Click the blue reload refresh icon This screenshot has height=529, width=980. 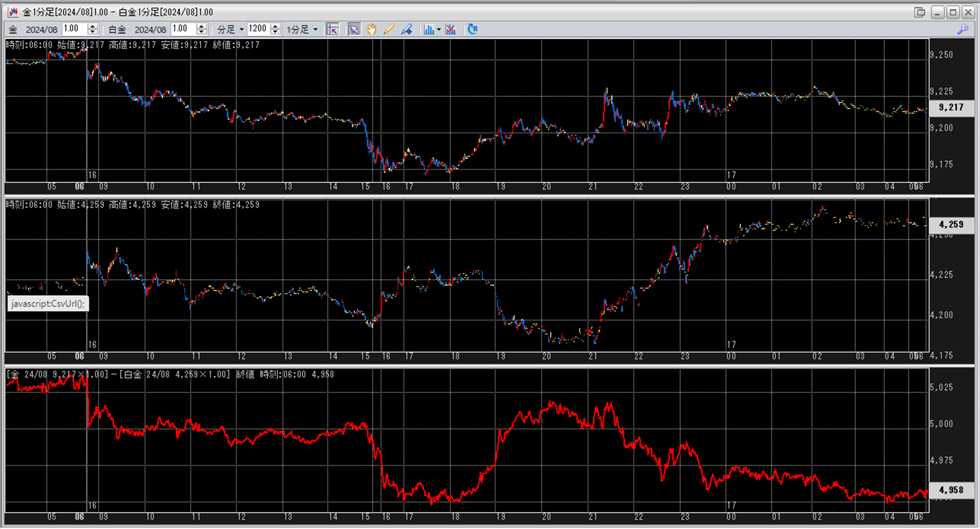472,30
